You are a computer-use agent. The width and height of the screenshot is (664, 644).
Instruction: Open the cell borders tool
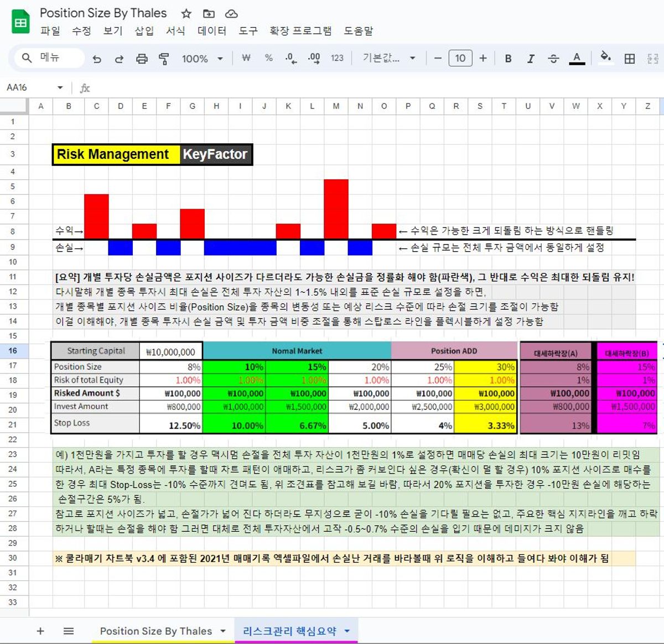(x=629, y=59)
